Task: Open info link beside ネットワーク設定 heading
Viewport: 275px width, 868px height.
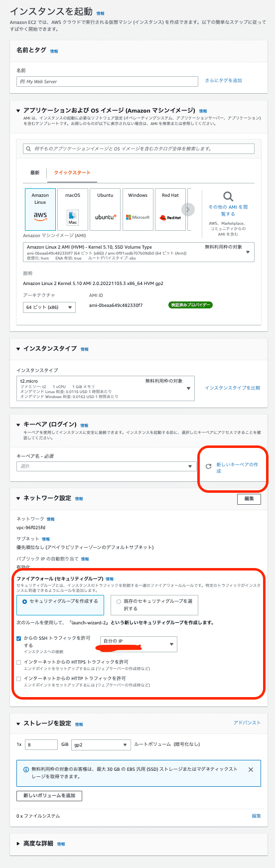Action: pos(79,499)
